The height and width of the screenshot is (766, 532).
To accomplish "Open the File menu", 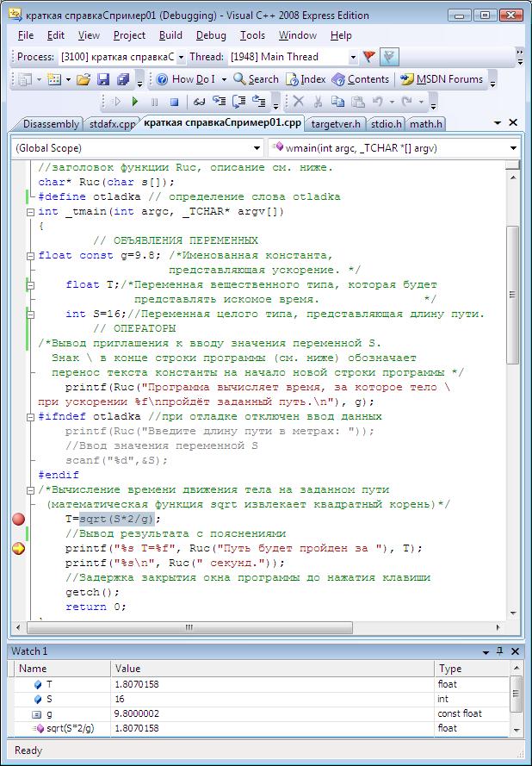I will [x=25, y=35].
